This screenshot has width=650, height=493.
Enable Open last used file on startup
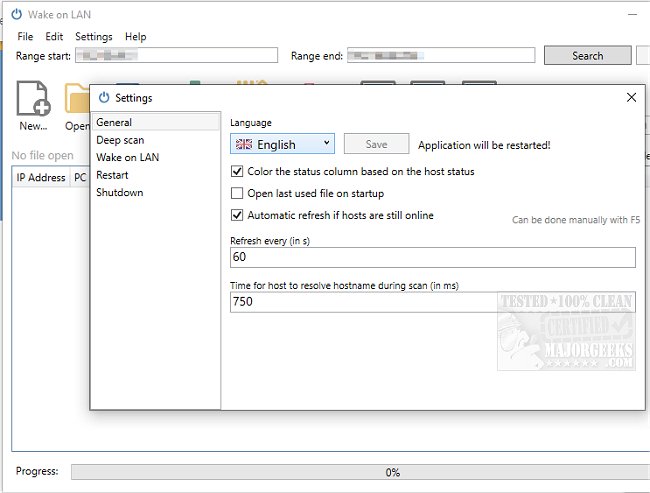[237, 193]
